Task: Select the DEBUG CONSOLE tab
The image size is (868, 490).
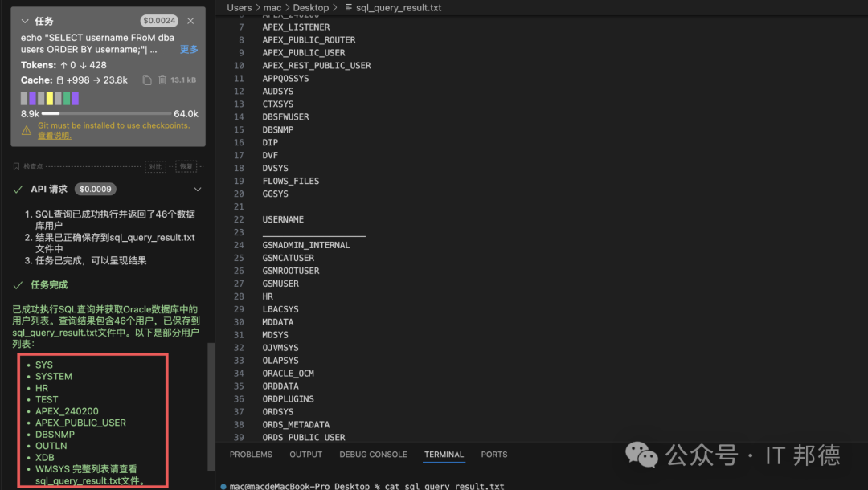Action: (373, 455)
